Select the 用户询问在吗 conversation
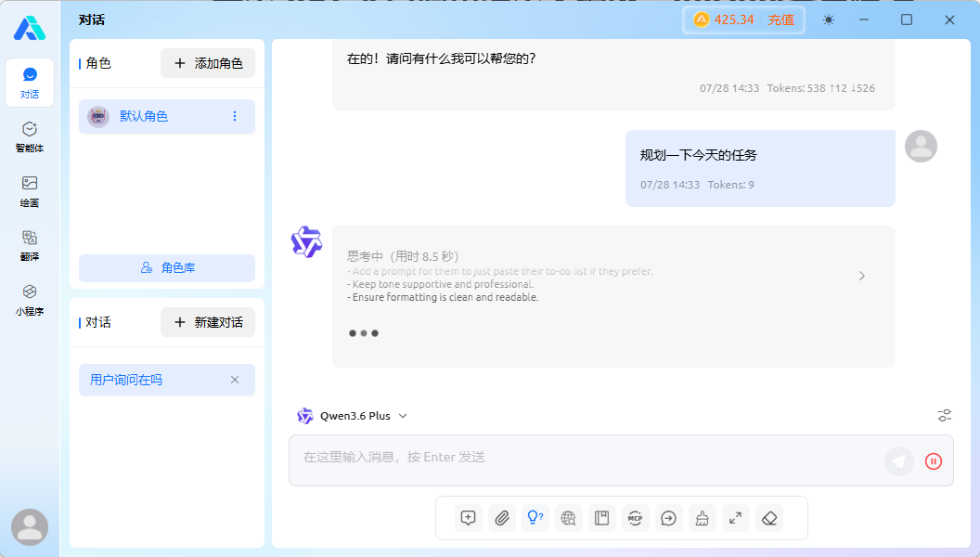 click(x=167, y=380)
